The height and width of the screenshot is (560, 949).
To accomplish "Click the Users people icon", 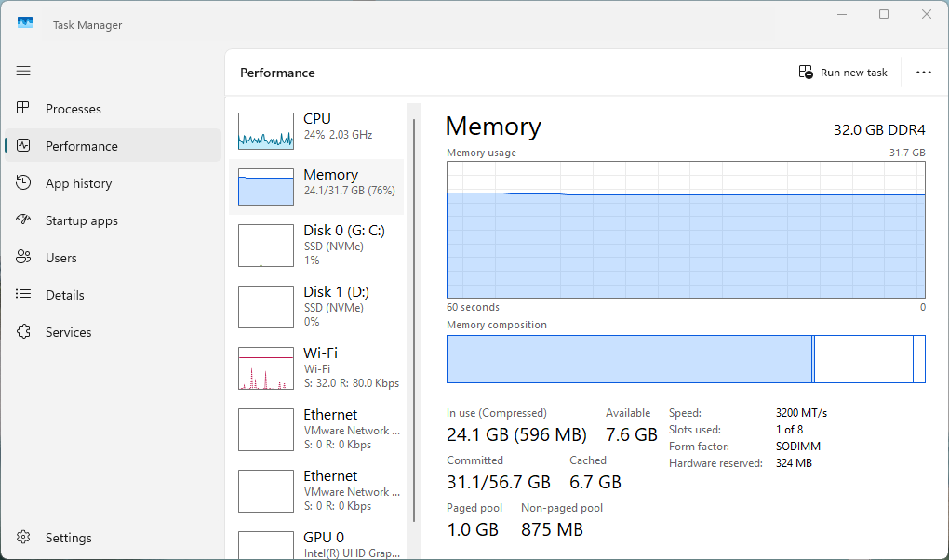I will [x=23, y=257].
